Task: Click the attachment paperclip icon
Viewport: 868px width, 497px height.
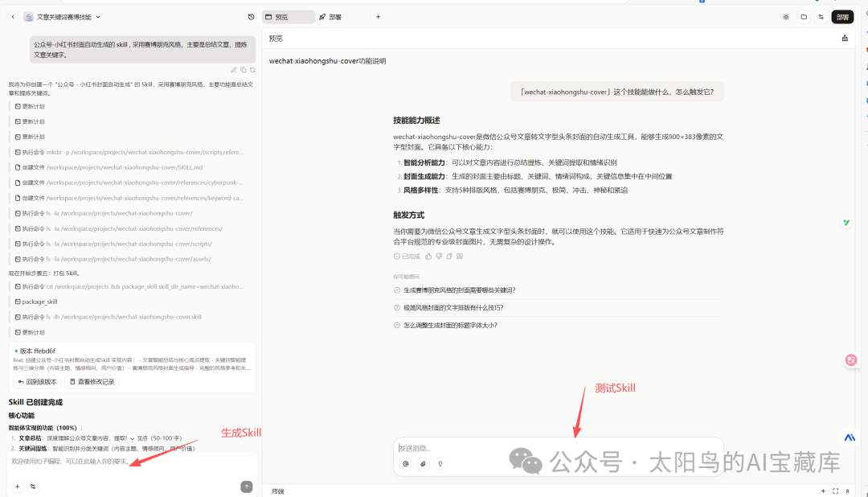Action: click(423, 464)
